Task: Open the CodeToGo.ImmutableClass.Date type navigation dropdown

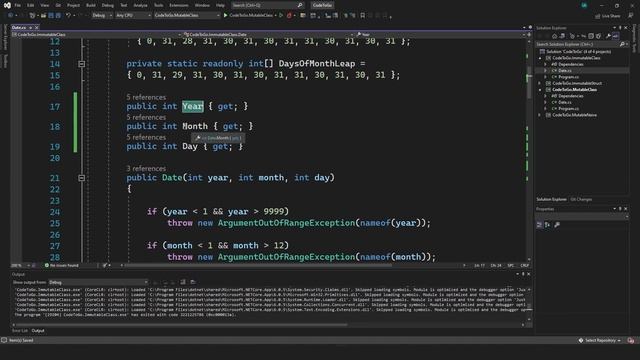Action: click(x=268, y=35)
